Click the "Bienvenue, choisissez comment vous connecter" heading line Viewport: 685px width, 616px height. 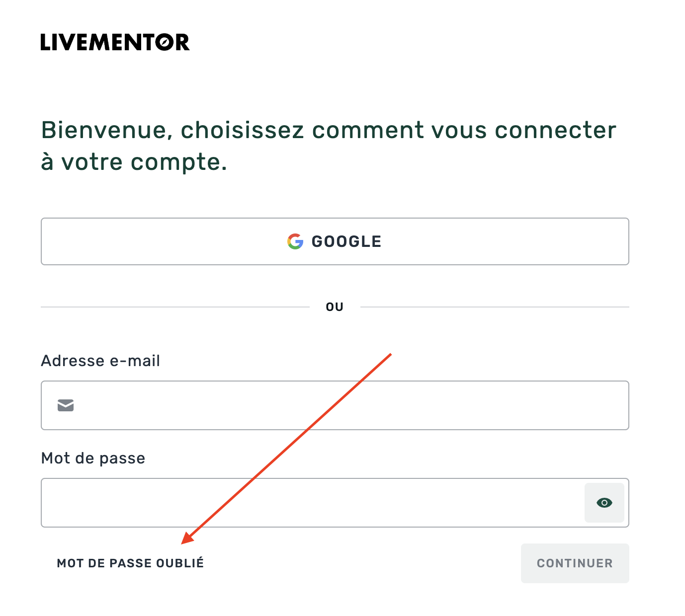click(328, 130)
